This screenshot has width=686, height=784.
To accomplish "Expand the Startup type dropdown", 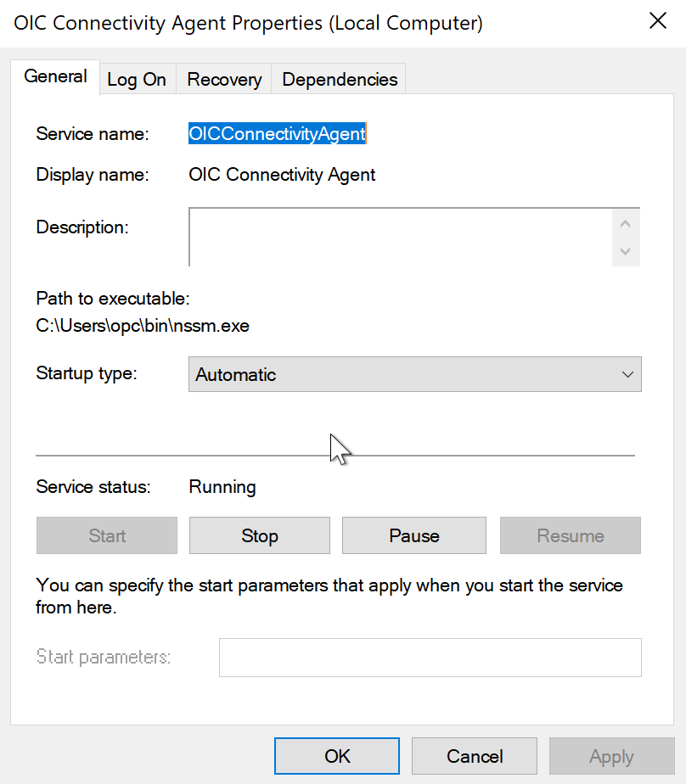I will click(x=414, y=374).
